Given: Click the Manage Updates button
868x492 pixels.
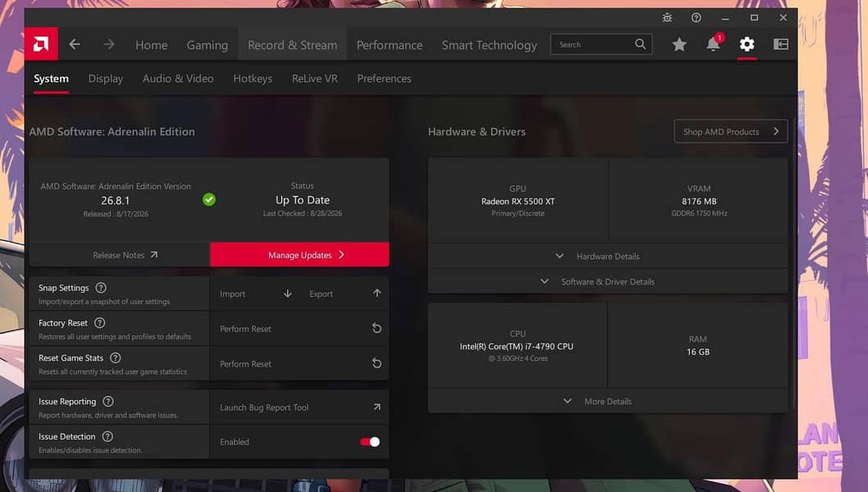Looking at the screenshot, I should click(299, 254).
